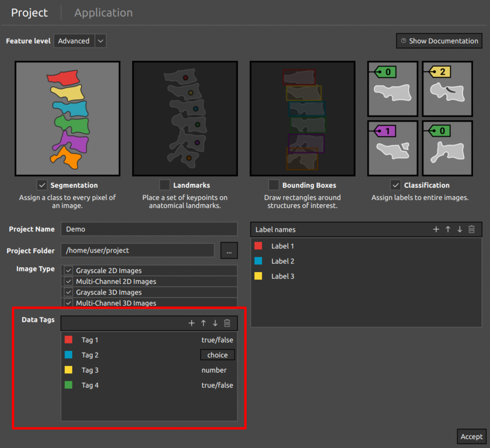Open the Feature level dropdown arrow
This screenshot has width=490, height=448.
tap(100, 41)
